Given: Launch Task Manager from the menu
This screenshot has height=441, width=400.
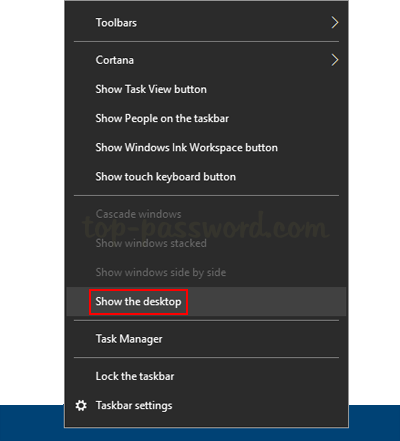Looking at the screenshot, I should 206,339.
